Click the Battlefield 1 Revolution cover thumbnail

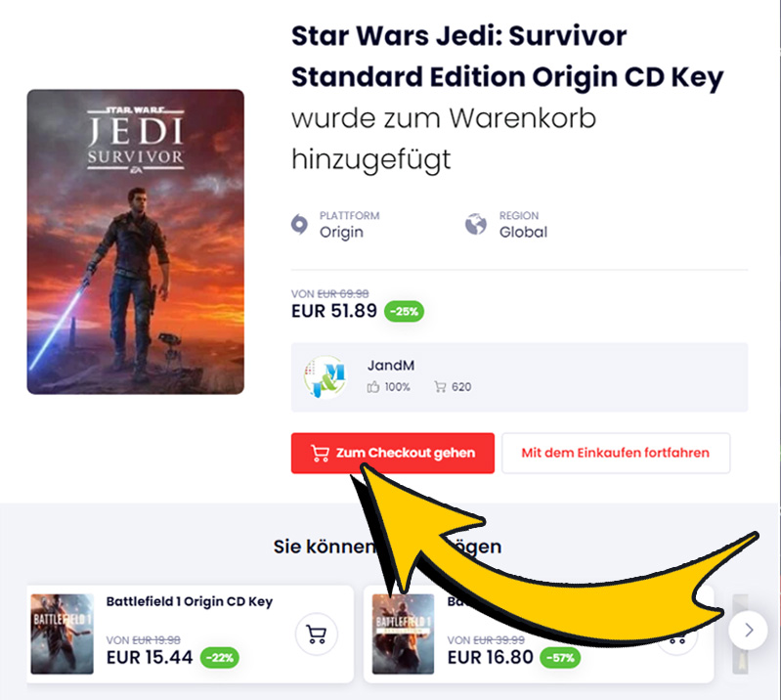[x=403, y=634]
